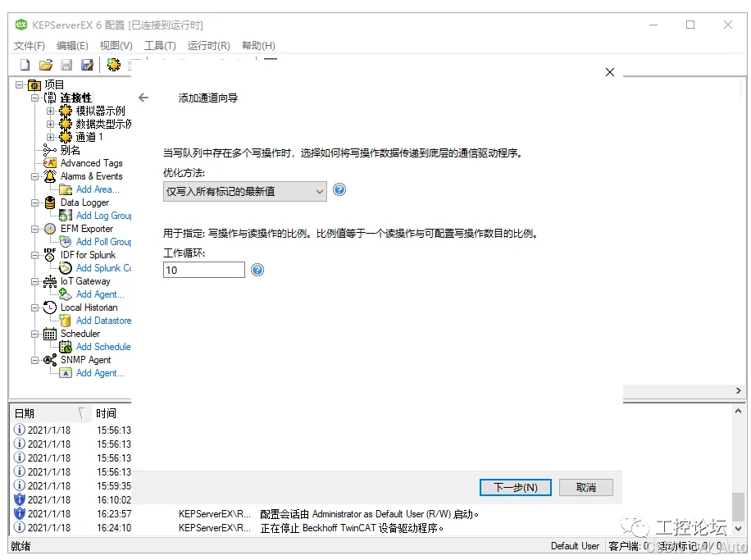Expand the 模拟器示例 channel node
The height and width of the screenshot is (560, 751).
(50, 112)
